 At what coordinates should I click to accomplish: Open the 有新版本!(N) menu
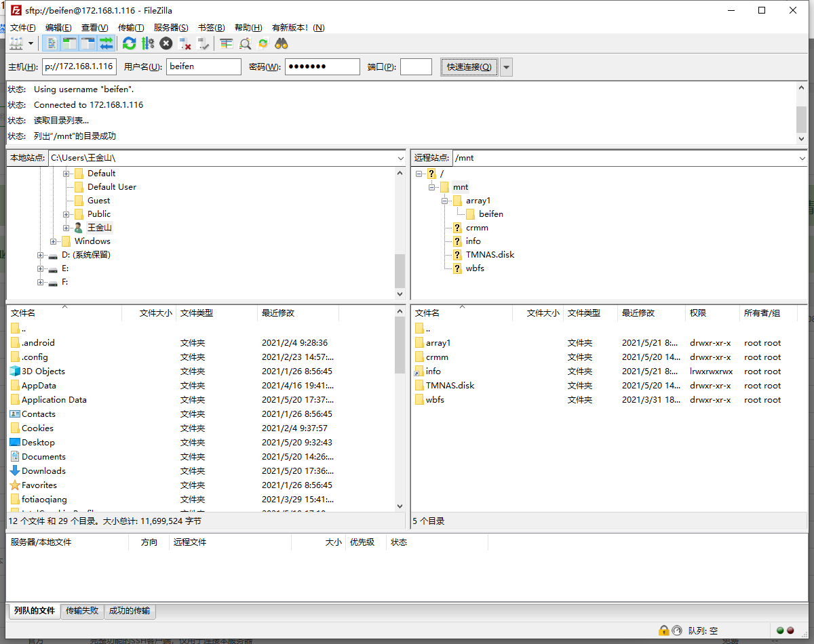point(298,28)
